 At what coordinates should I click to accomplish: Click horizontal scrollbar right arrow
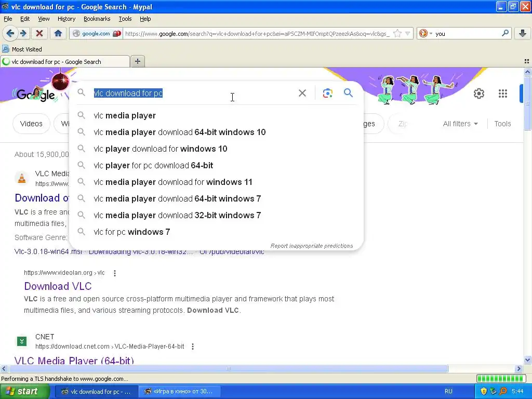coord(519,368)
